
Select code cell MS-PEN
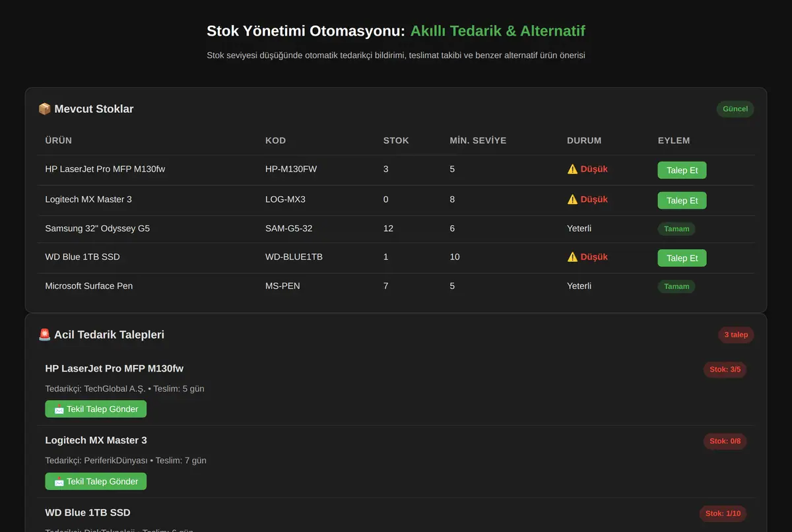coord(282,286)
